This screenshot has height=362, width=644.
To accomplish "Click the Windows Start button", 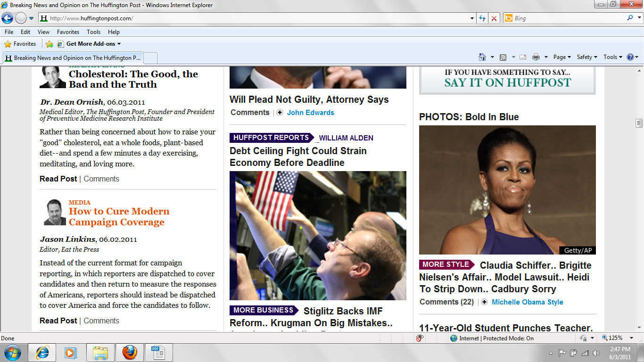I will point(12,353).
